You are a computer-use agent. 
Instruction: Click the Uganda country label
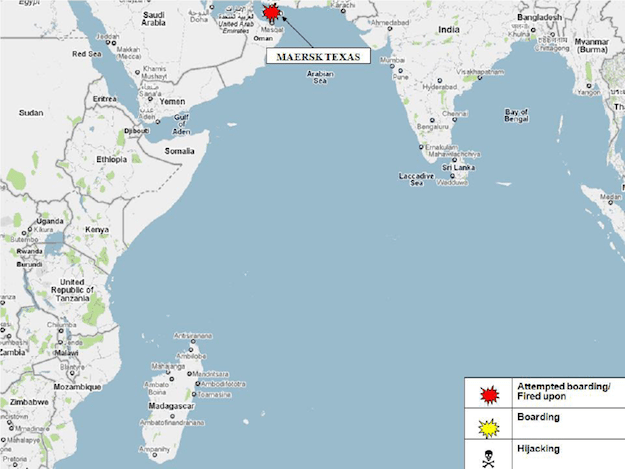pyautogui.click(x=50, y=221)
